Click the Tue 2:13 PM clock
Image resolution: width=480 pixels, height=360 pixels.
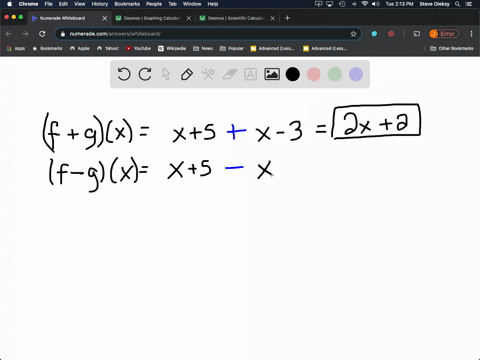(399, 4)
